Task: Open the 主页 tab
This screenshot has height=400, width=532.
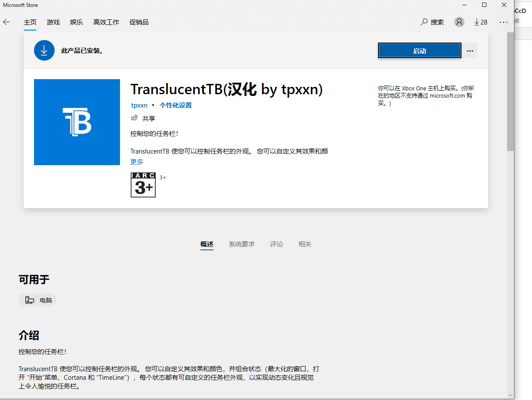Action: point(30,22)
